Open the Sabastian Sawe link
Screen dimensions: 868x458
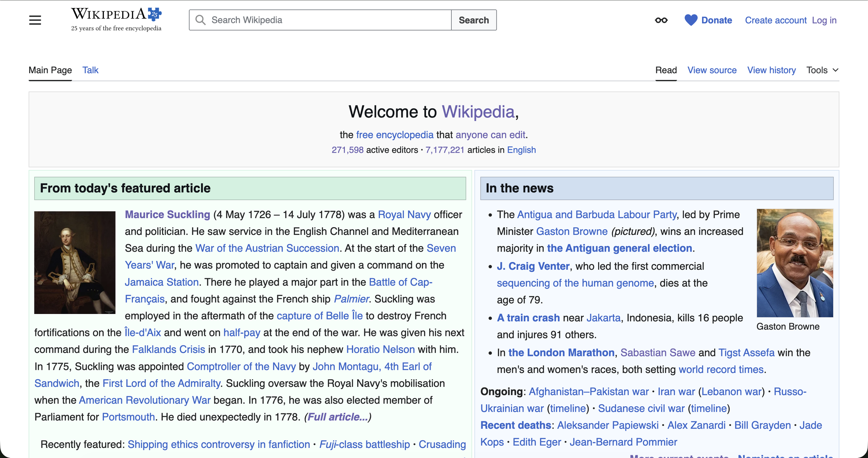click(x=658, y=353)
